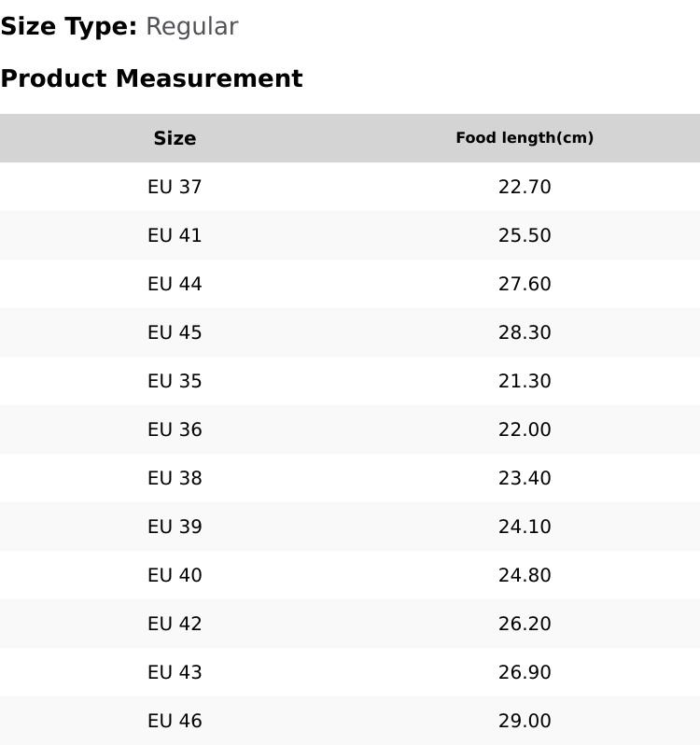Click the EU 44 size cell
The height and width of the screenshot is (745, 700).
tap(175, 284)
